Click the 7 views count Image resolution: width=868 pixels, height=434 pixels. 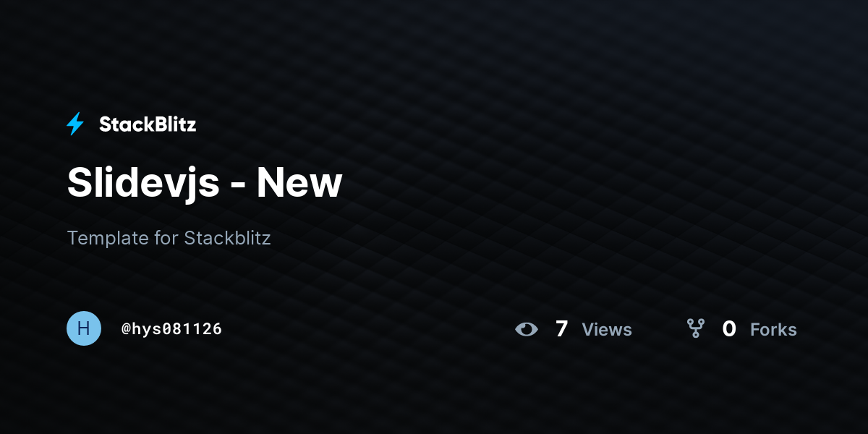561,329
